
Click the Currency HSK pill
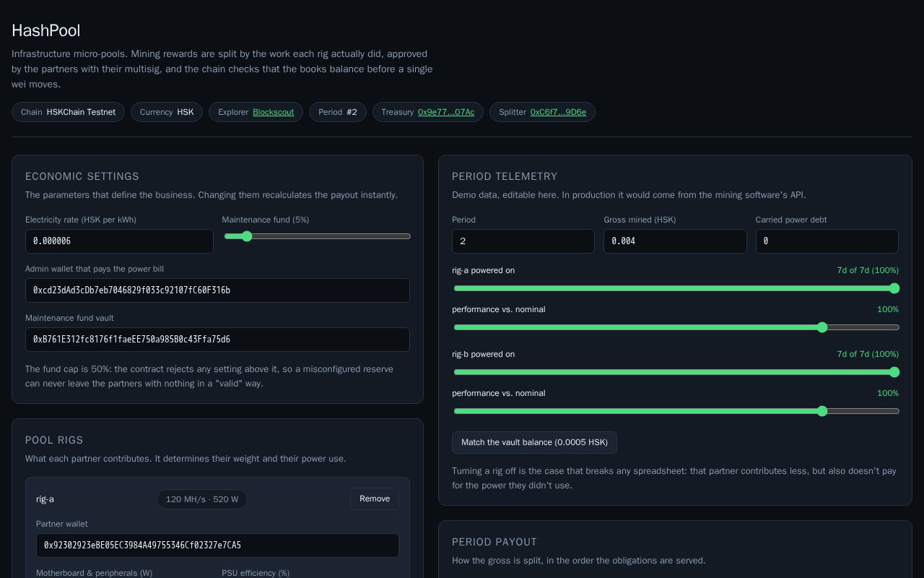(167, 112)
